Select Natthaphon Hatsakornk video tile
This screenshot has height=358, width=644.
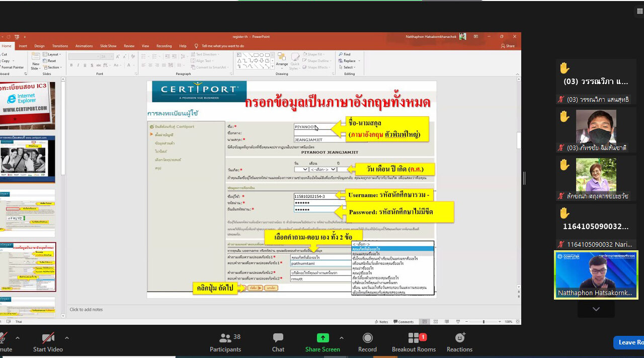[596, 275]
